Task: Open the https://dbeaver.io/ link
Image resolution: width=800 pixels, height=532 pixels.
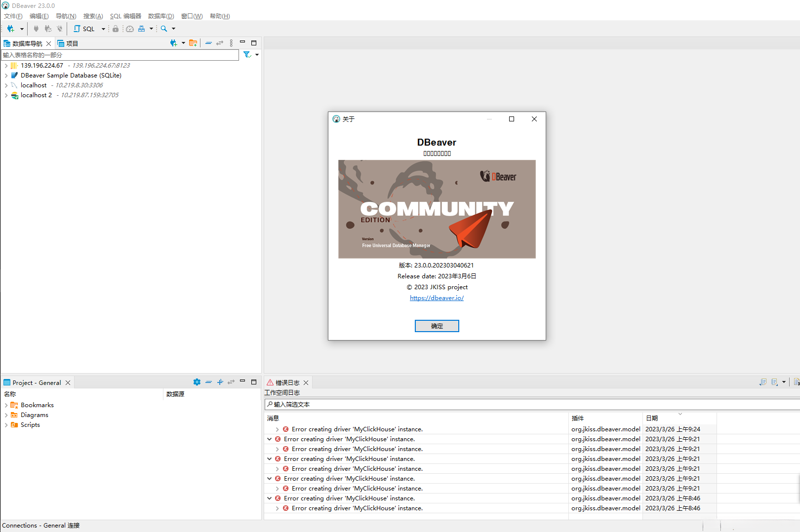Action: click(437, 298)
